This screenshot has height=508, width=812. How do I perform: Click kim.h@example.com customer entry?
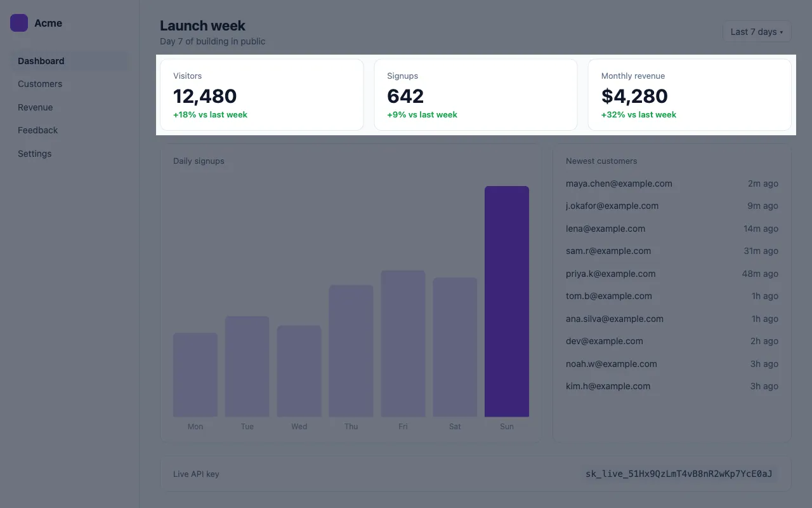[672, 386]
